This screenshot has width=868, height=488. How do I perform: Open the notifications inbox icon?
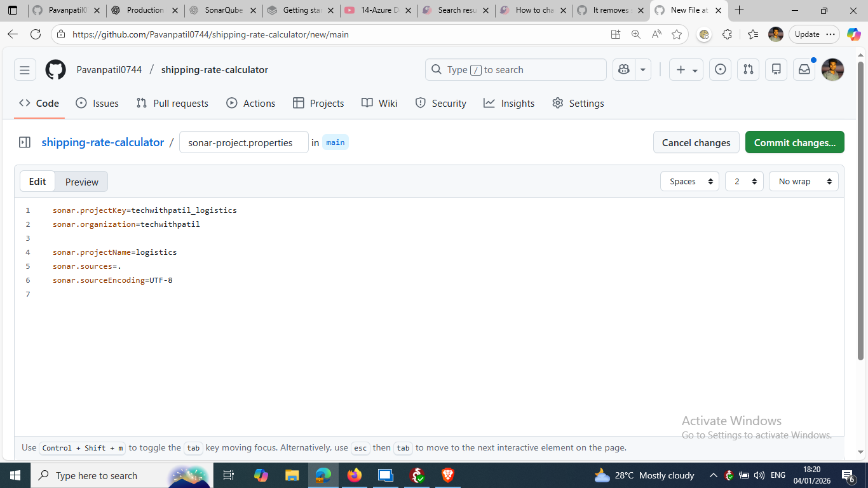pos(804,70)
